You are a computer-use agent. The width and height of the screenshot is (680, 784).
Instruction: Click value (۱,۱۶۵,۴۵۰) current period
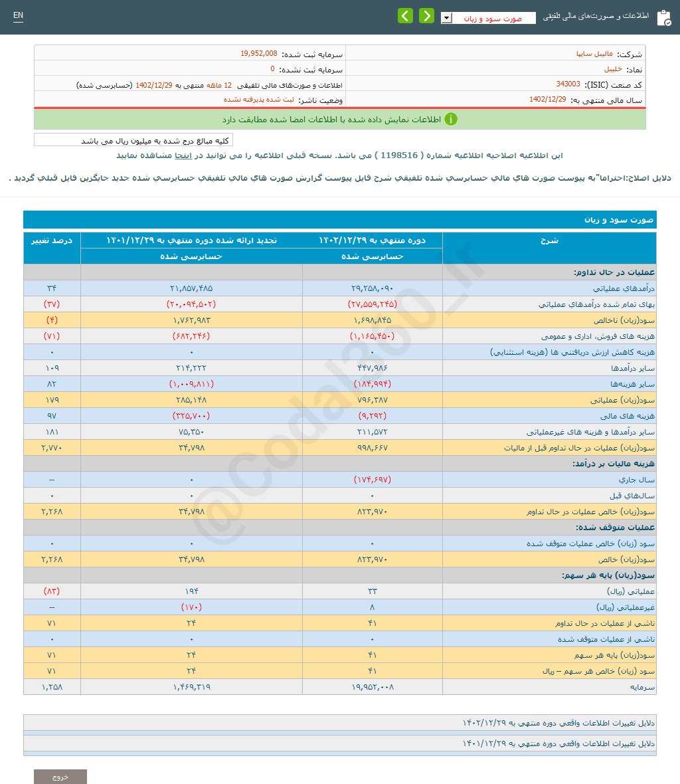coord(373,336)
